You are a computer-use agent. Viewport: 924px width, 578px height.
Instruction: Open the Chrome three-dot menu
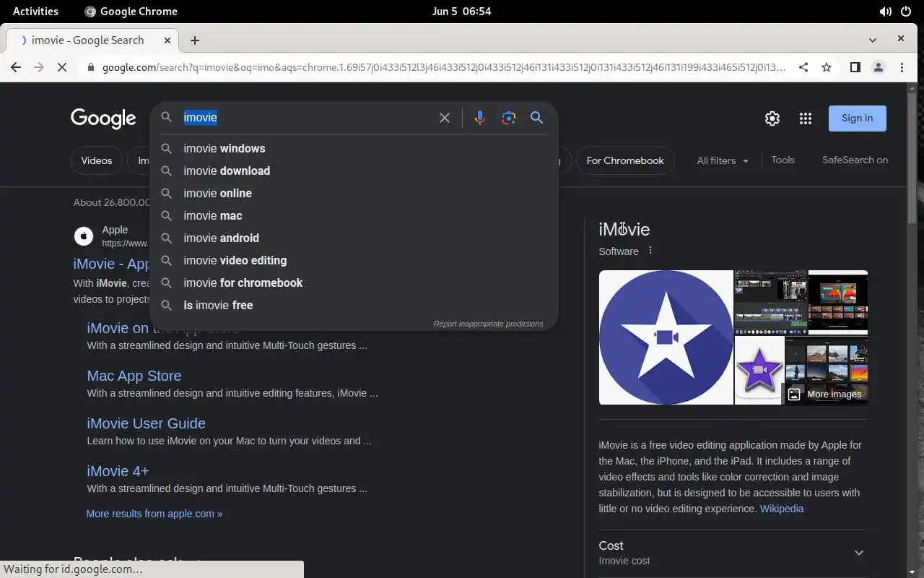pyautogui.click(x=902, y=67)
